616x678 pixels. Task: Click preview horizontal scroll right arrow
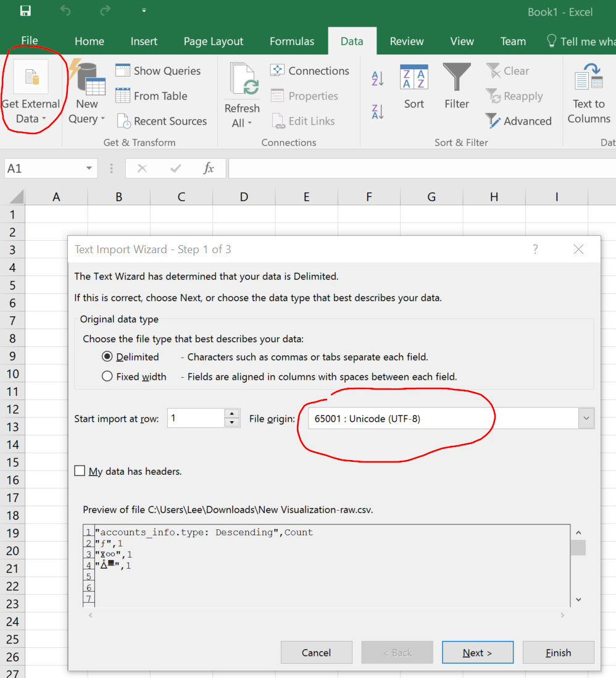point(562,615)
